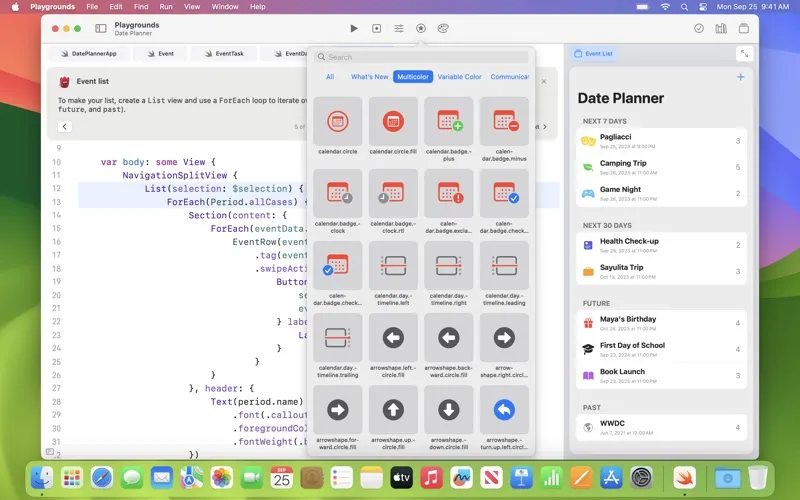Select the Event List preview tab

pyautogui.click(x=593, y=54)
